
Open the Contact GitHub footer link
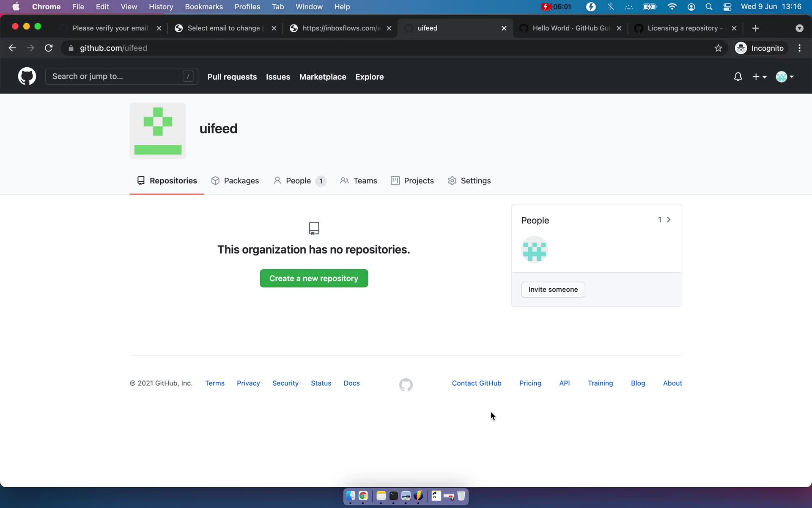pos(477,383)
